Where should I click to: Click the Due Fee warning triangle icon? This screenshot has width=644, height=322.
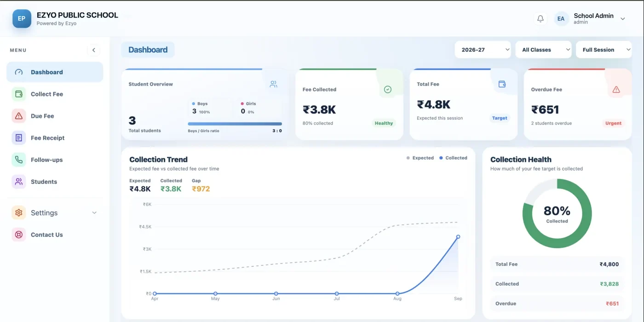click(19, 116)
